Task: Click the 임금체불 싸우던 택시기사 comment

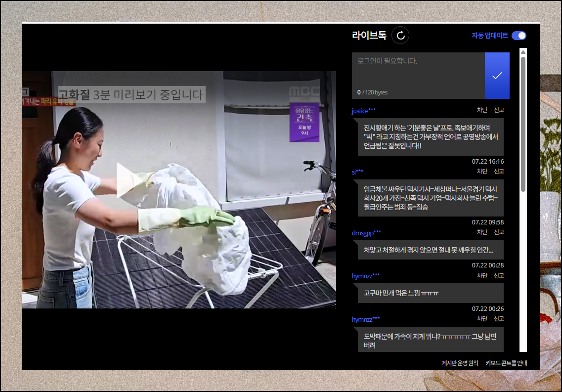Action: (x=431, y=198)
